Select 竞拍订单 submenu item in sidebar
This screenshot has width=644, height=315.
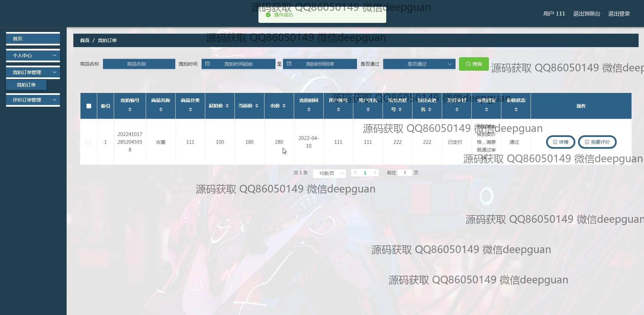click(x=26, y=85)
